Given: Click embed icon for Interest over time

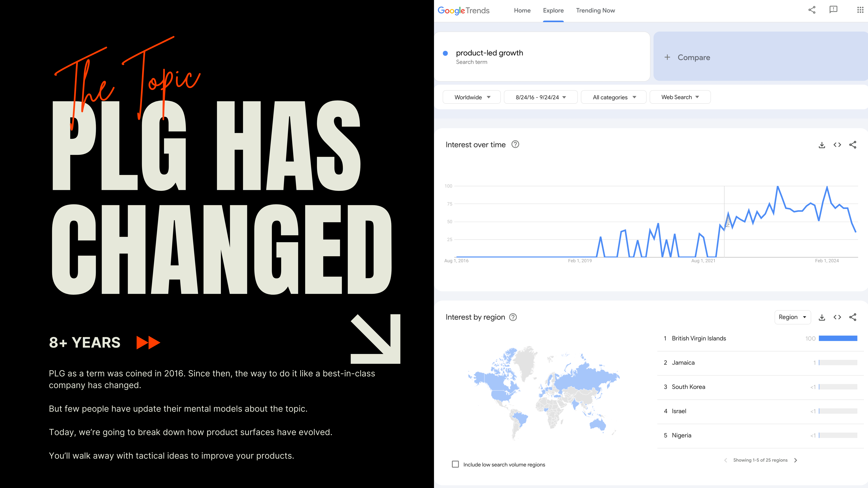Looking at the screenshot, I should tap(837, 145).
